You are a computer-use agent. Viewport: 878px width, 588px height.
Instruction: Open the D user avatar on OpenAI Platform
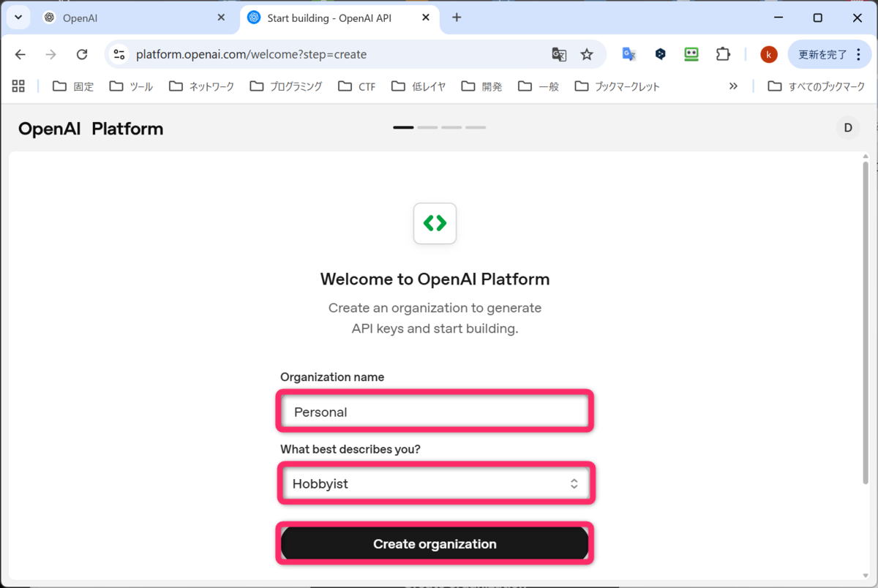[x=847, y=127]
